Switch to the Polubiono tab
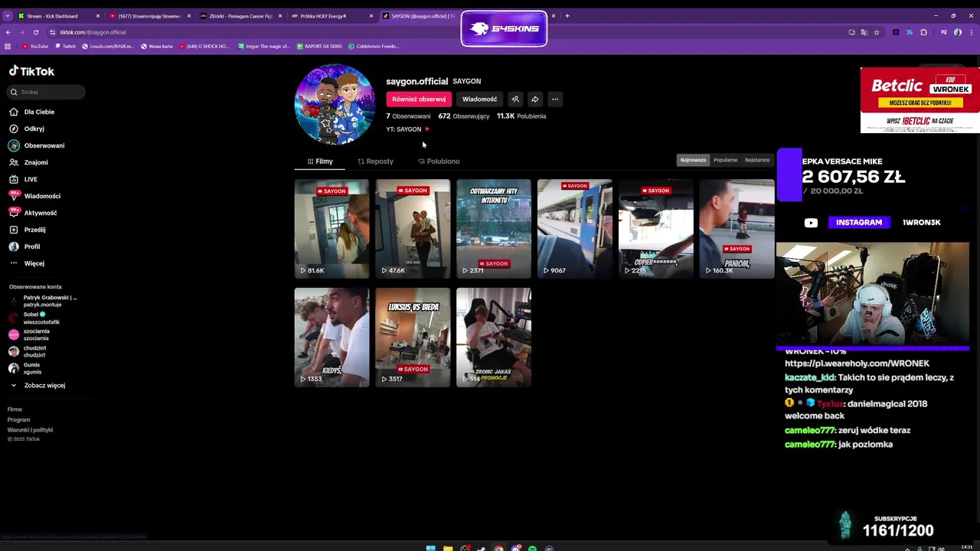 (439, 161)
